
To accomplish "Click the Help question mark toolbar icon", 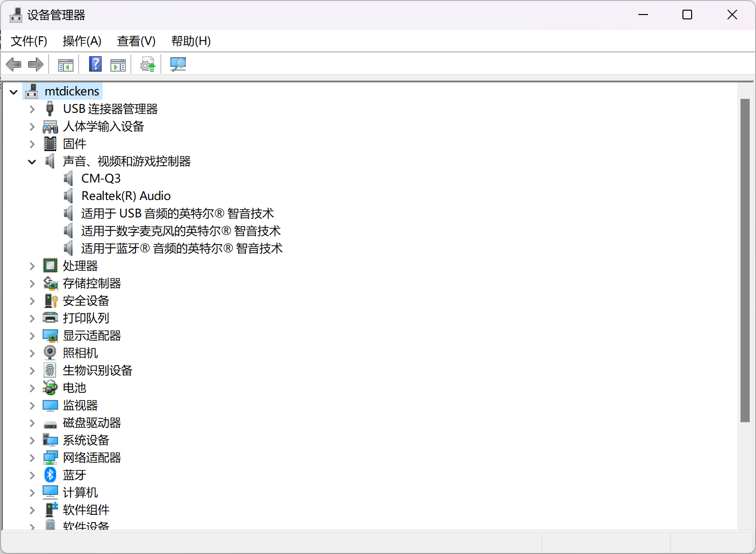I will tap(95, 64).
